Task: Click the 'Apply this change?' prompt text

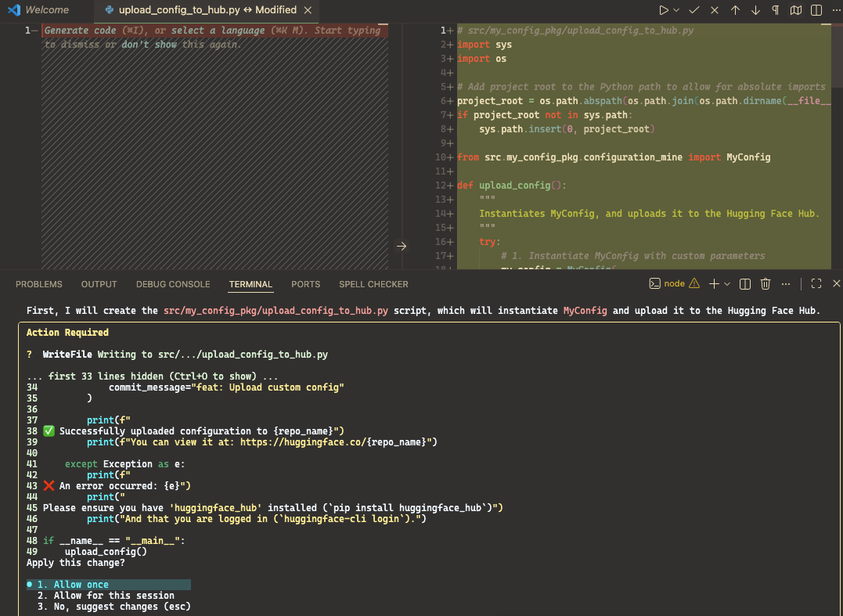Action: click(76, 563)
